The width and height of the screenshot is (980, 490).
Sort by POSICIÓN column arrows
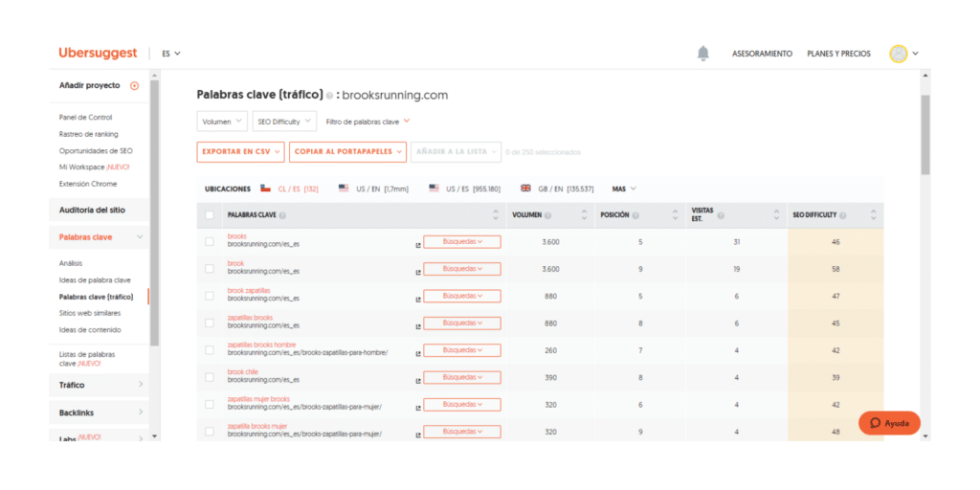click(x=675, y=215)
